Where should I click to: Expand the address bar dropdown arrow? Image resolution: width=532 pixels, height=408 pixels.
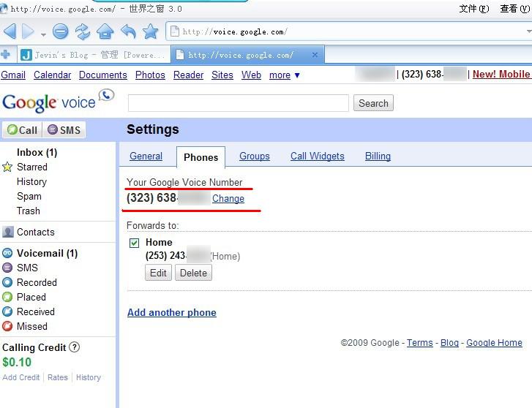528,31
